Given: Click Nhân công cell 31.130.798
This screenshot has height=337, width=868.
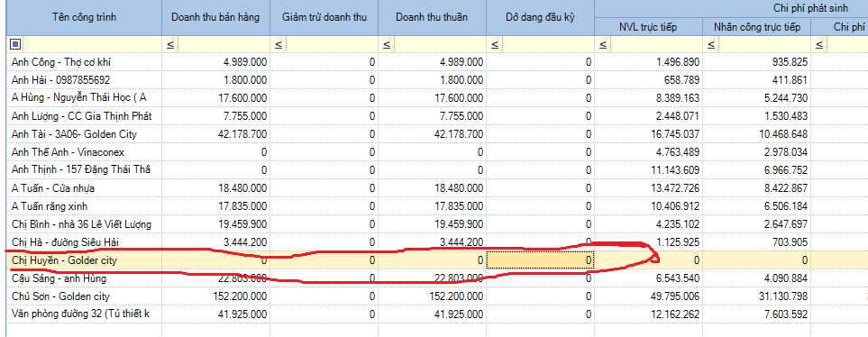Looking at the screenshot, I should click(x=756, y=296).
